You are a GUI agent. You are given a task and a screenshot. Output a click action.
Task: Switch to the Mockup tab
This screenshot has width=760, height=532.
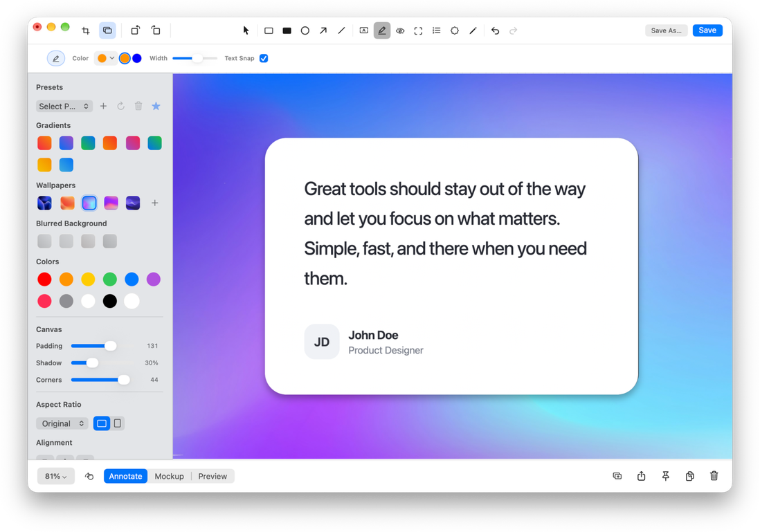coord(169,476)
